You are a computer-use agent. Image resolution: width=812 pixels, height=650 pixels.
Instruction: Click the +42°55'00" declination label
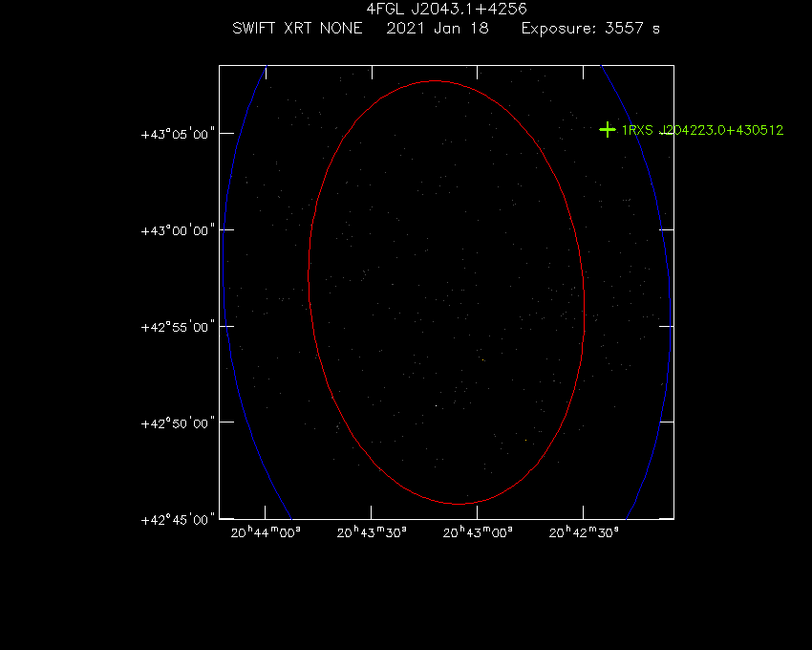pyautogui.click(x=178, y=327)
